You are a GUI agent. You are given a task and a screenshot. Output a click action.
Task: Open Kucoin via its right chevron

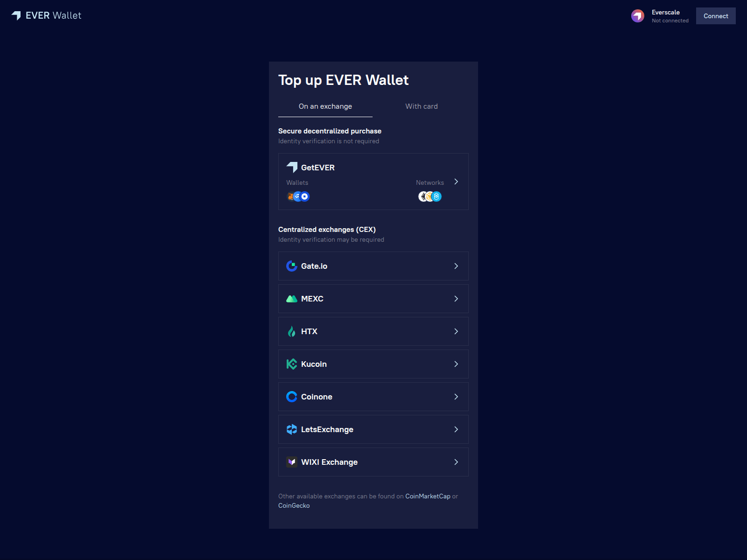(456, 364)
